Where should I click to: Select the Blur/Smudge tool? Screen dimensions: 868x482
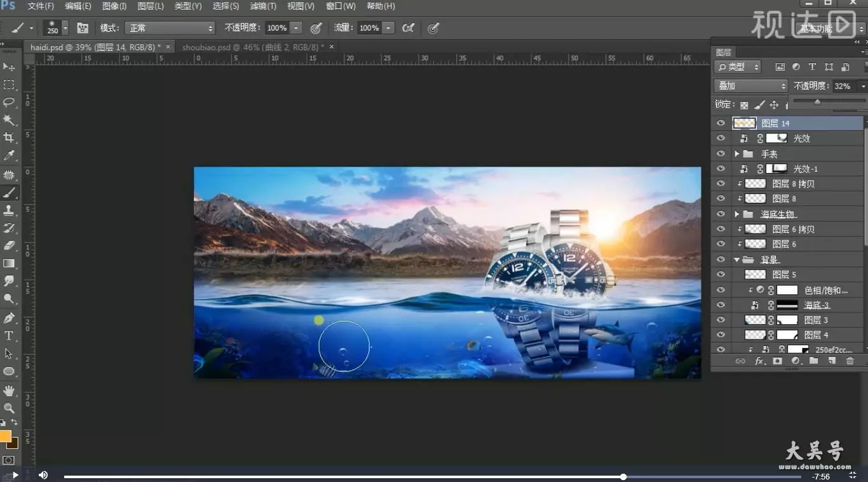click(x=9, y=281)
